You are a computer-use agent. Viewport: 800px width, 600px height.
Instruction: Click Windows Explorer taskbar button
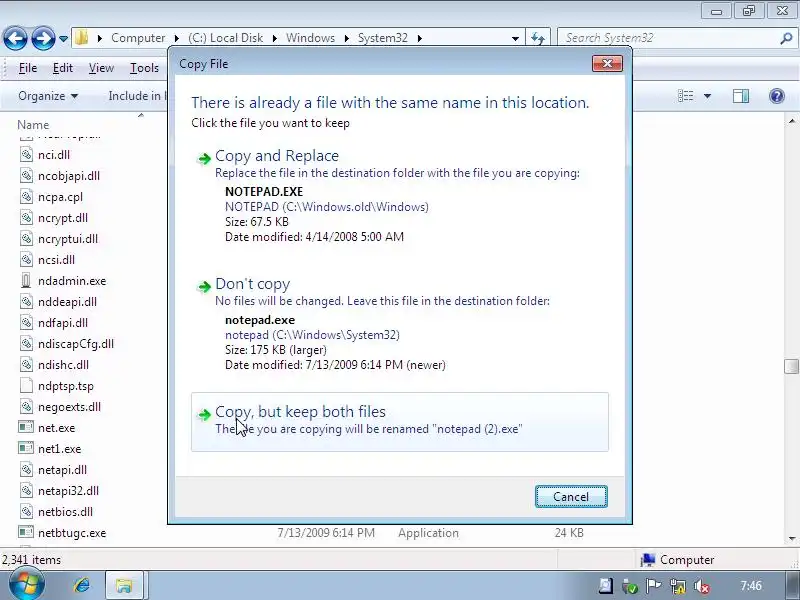124,585
